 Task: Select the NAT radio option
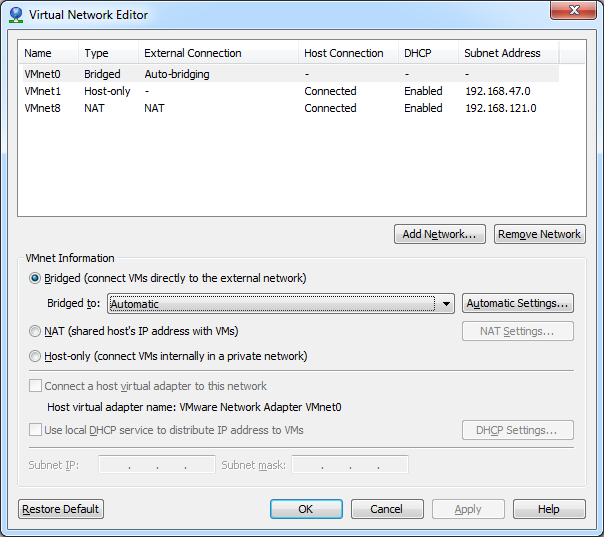coord(36,331)
